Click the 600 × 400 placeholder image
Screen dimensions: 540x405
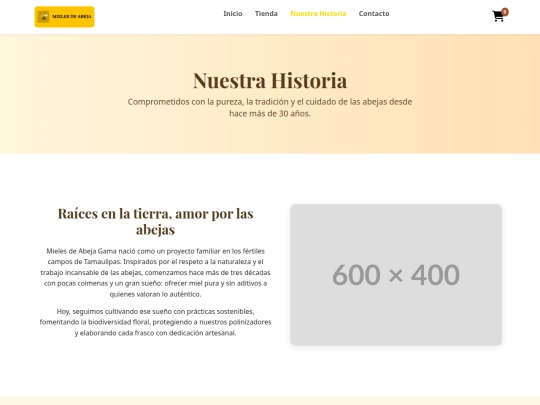[396, 274]
